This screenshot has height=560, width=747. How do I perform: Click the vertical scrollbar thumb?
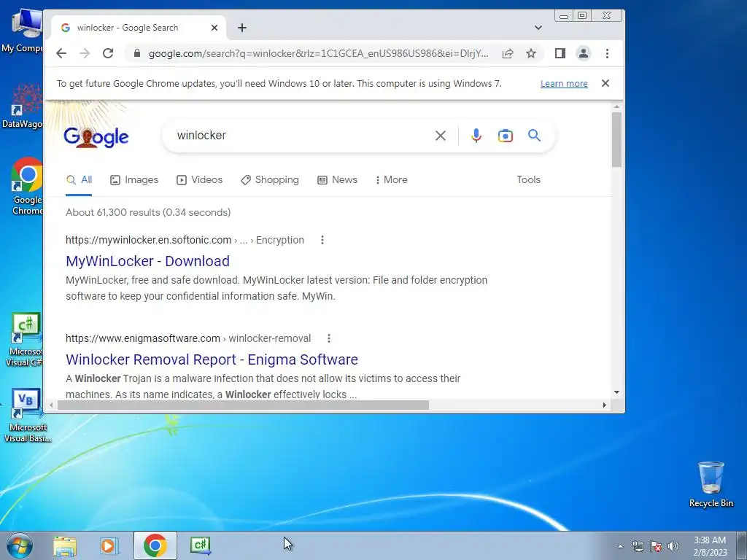point(617,139)
